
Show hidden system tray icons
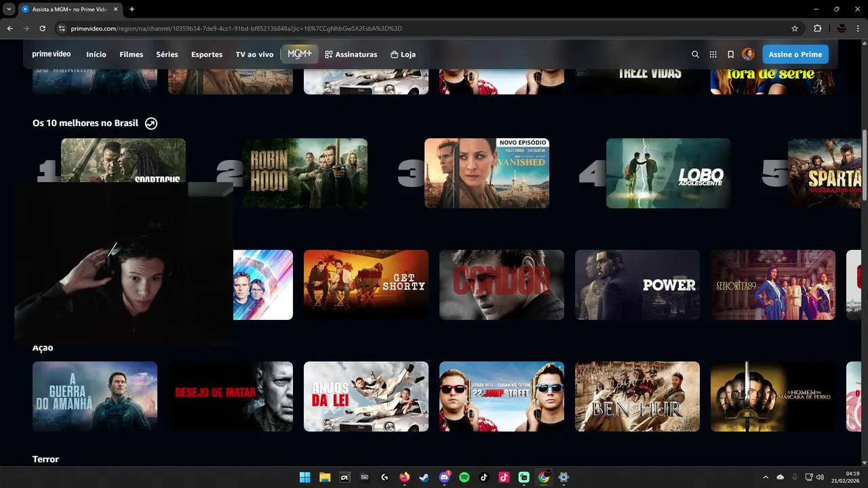766,477
